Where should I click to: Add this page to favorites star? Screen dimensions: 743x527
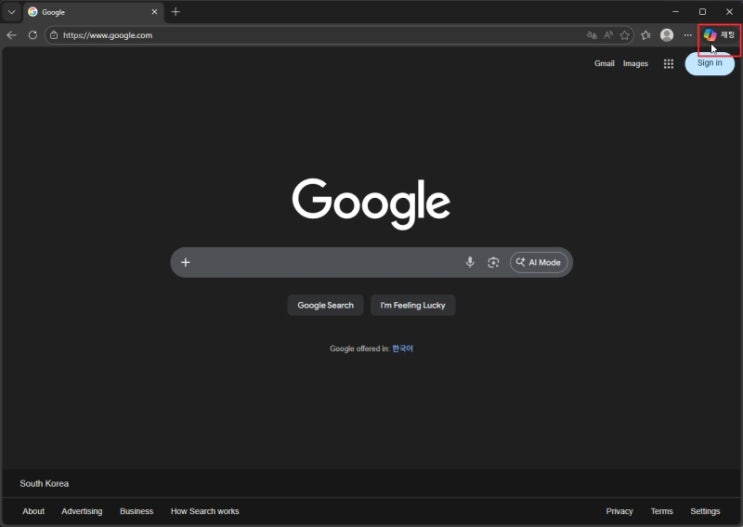point(625,35)
